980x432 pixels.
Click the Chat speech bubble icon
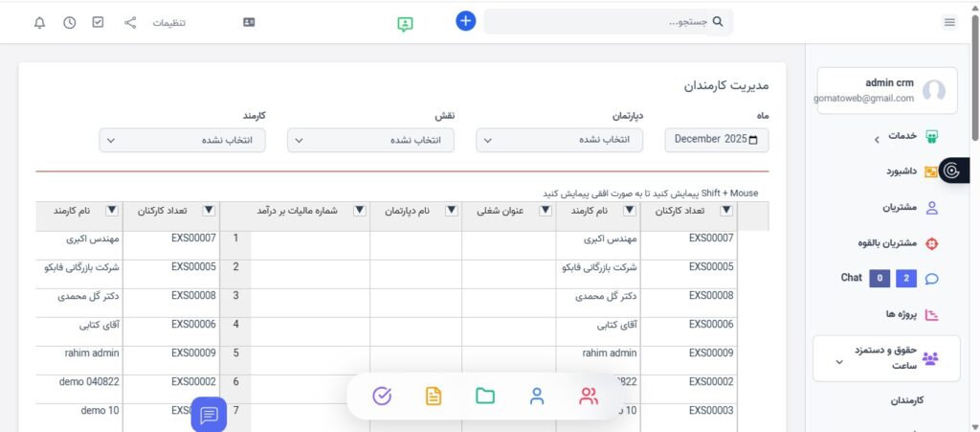point(931,279)
